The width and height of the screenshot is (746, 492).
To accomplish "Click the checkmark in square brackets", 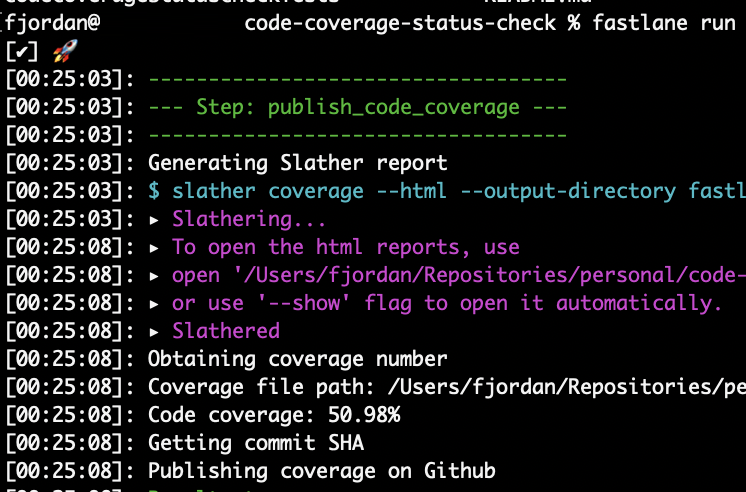I will tap(21, 51).
